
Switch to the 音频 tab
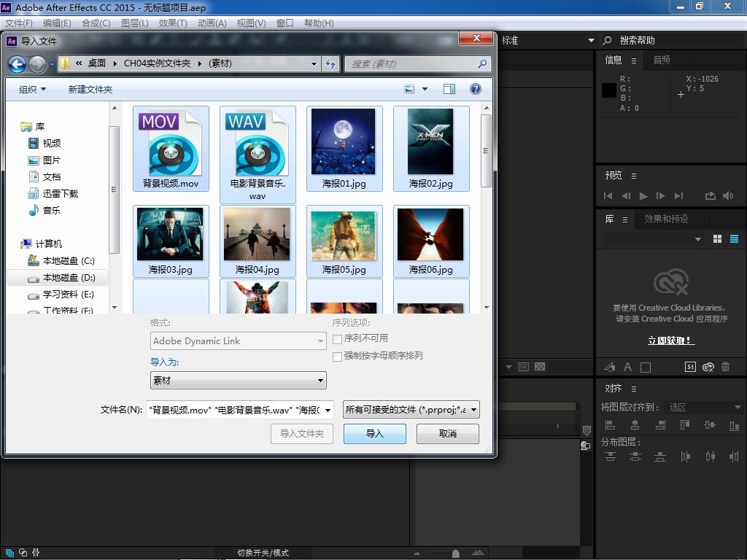pyautogui.click(x=662, y=60)
